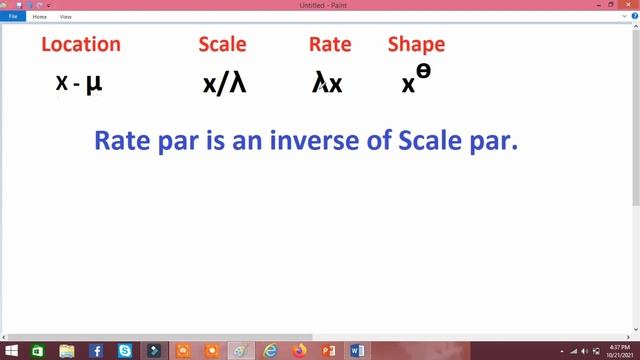Click the vertical scrollbar's down arrow

point(636,330)
